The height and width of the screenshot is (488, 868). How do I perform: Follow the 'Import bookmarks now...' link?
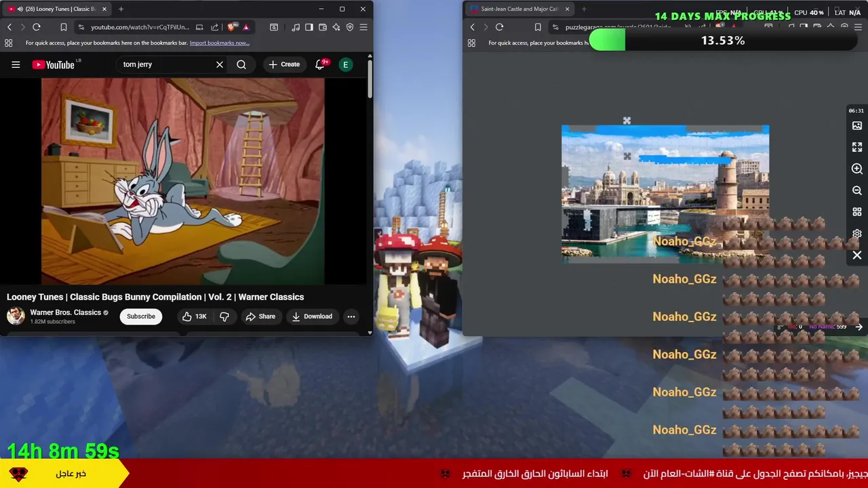[x=219, y=43]
